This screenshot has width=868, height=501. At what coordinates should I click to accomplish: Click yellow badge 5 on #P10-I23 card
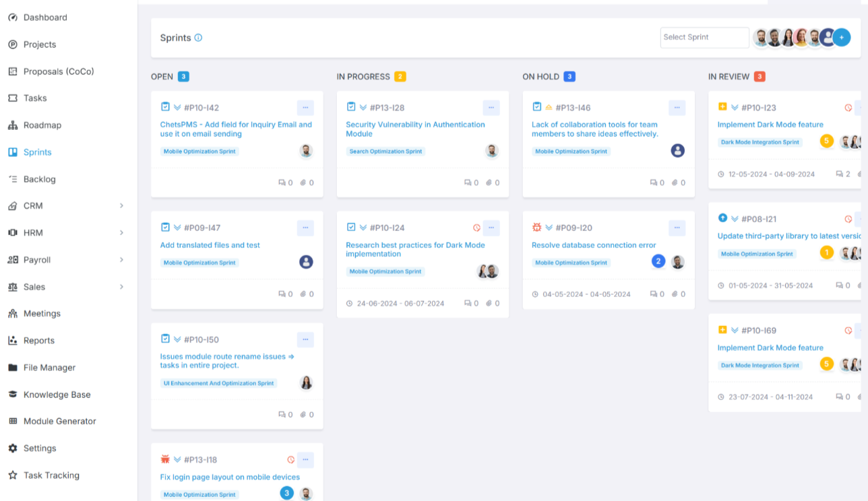click(827, 141)
